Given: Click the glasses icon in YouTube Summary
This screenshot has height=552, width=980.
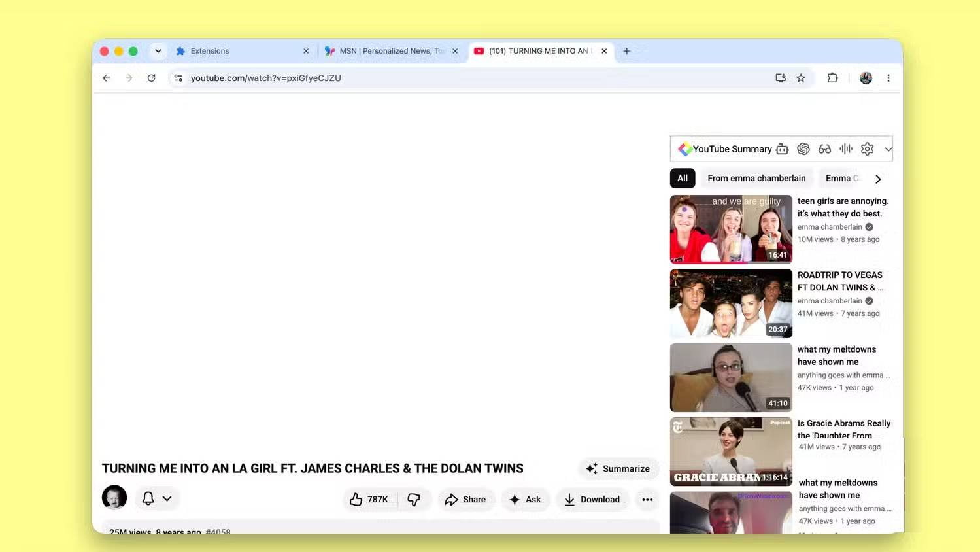Looking at the screenshot, I should [824, 149].
